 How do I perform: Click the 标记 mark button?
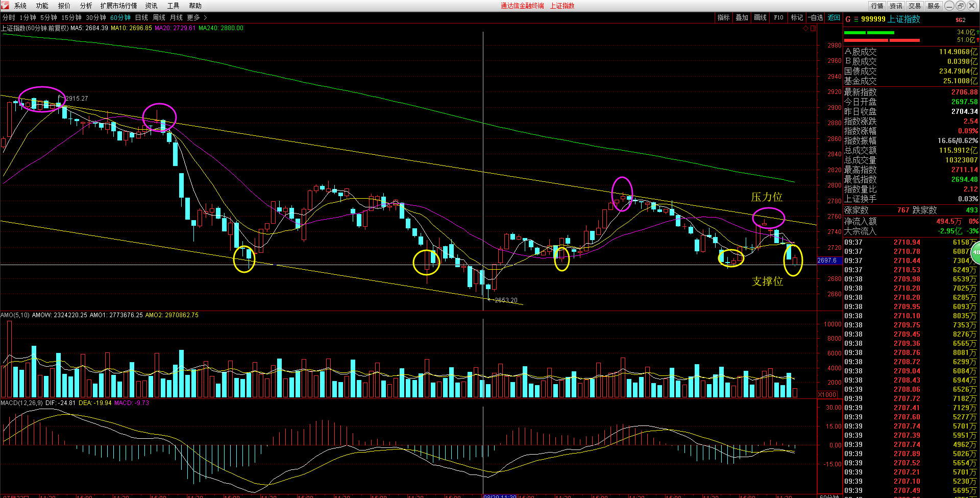click(x=797, y=18)
